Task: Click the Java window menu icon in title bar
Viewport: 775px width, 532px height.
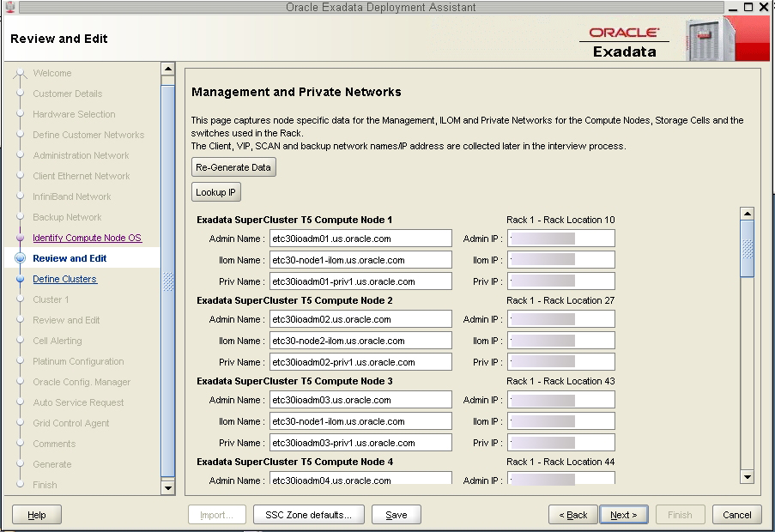Action: (x=9, y=7)
